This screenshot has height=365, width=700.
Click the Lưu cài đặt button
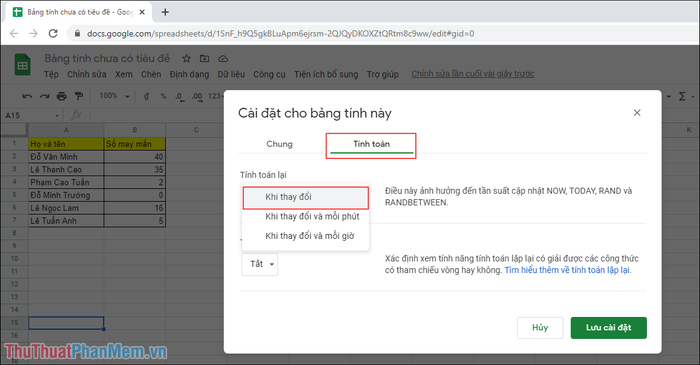(x=608, y=328)
